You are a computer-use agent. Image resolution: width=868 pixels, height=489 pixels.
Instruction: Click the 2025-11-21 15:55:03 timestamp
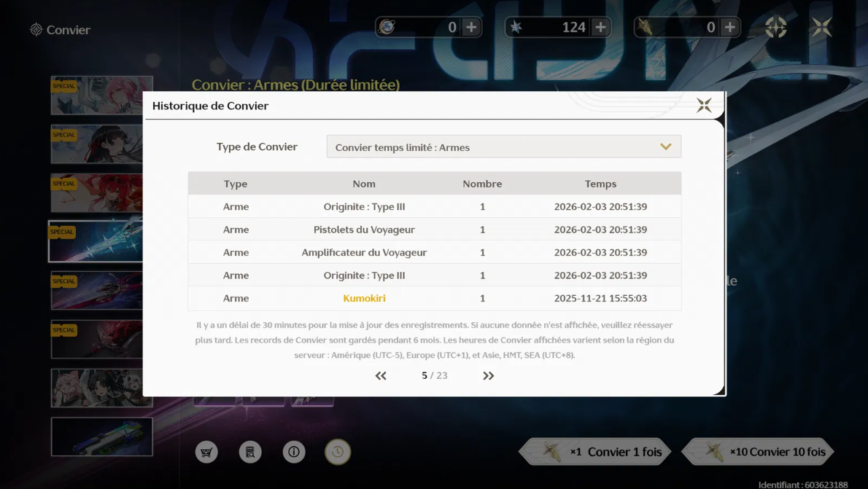pyautogui.click(x=600, y=298)
